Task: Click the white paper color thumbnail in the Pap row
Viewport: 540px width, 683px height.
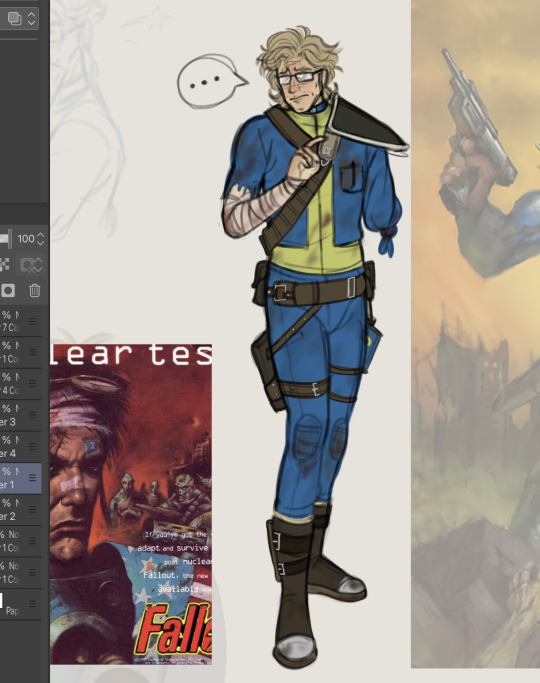Action: (1, 600)
